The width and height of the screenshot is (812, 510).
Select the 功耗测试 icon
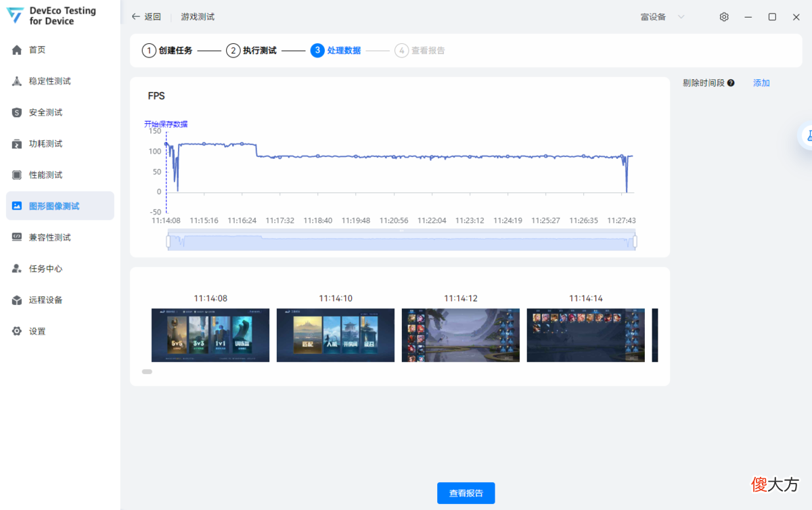[x=17, y=143]
